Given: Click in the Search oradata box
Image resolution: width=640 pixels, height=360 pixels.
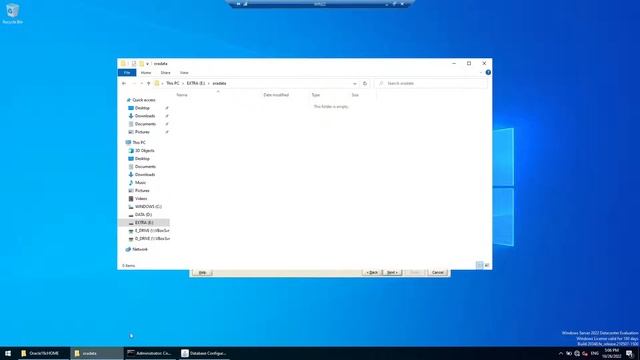Looking at the screenshot, I should point(431,83).
